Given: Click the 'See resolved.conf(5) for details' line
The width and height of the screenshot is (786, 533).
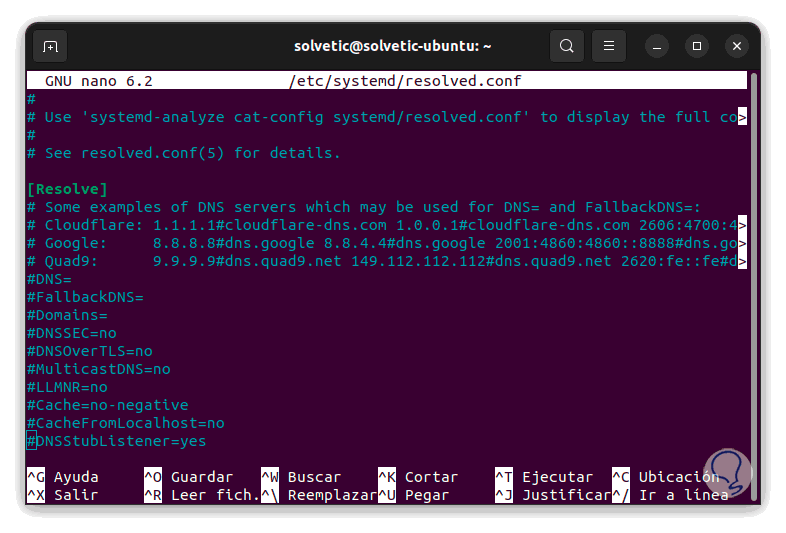Looking at the screenshot, I should (x=184, y=153).
